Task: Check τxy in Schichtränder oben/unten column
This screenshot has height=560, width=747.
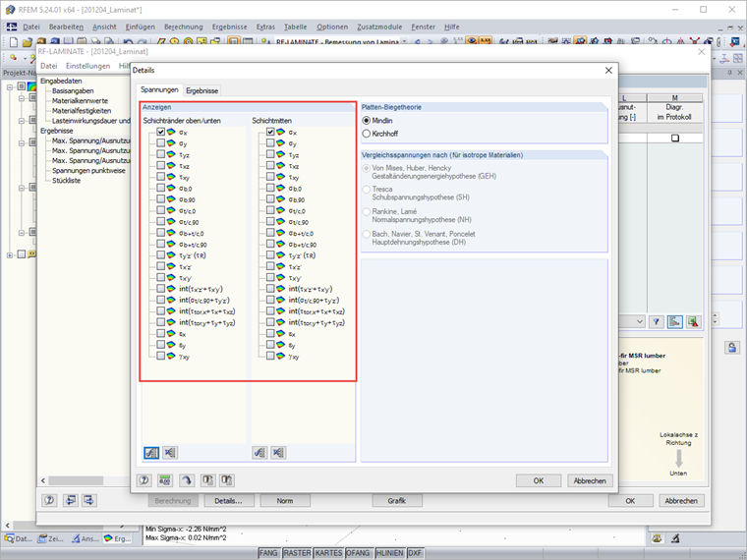Action: click(x=160, y=177)
